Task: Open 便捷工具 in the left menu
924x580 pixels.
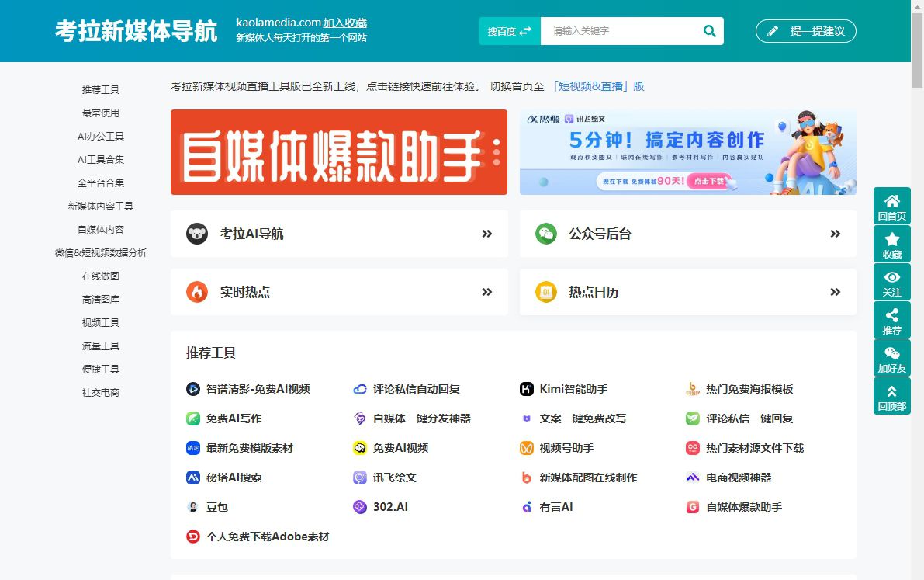Action: click(101, 370)
